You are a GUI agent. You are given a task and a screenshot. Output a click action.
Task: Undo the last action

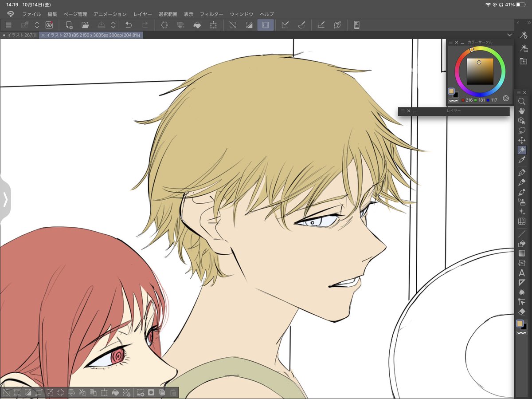point(129,25)
